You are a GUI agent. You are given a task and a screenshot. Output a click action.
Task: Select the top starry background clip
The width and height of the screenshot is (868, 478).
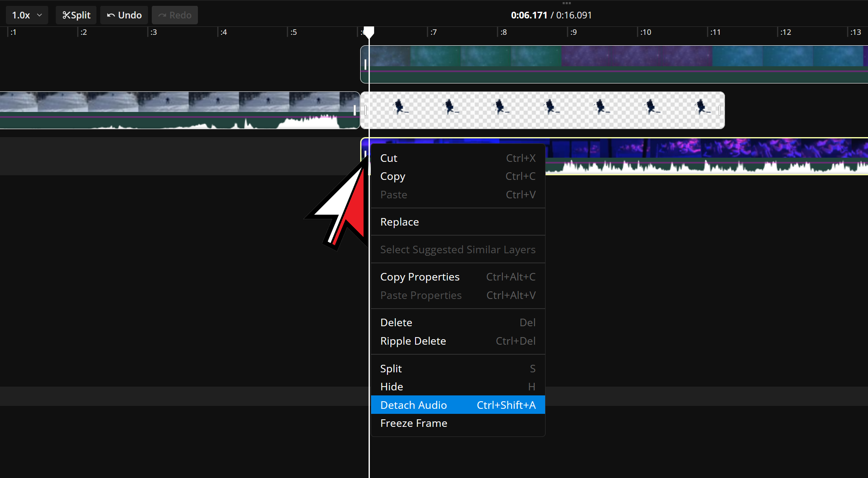coord(612,64)
